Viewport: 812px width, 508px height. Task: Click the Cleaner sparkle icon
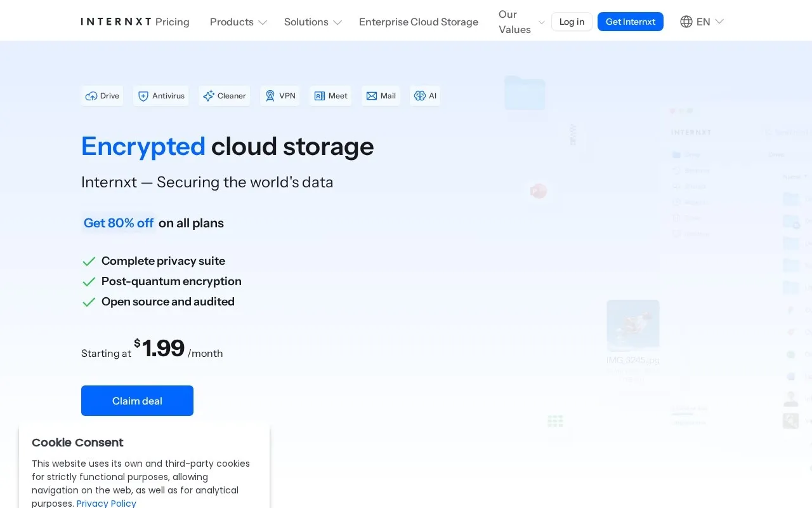(209, 96)
